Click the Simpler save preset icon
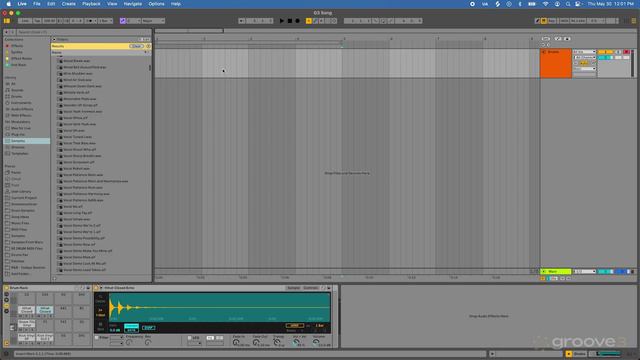Image resolution: width=640 pixels, height=360 pixels. point(329,288)
